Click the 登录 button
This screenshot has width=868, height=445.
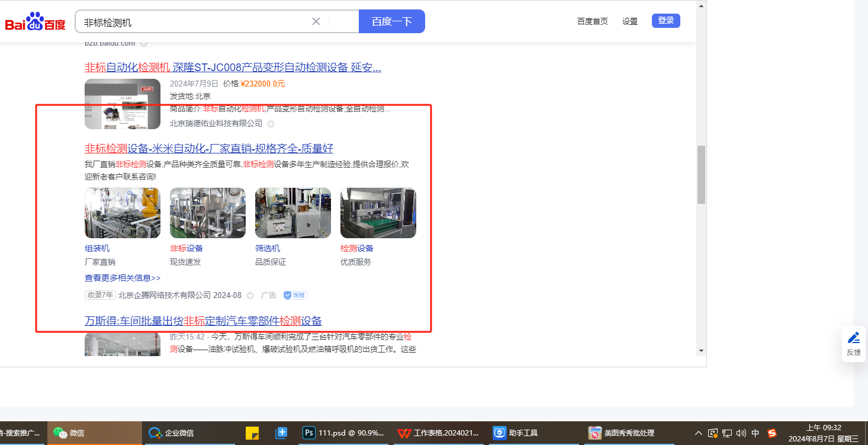(x=666, y=21)
